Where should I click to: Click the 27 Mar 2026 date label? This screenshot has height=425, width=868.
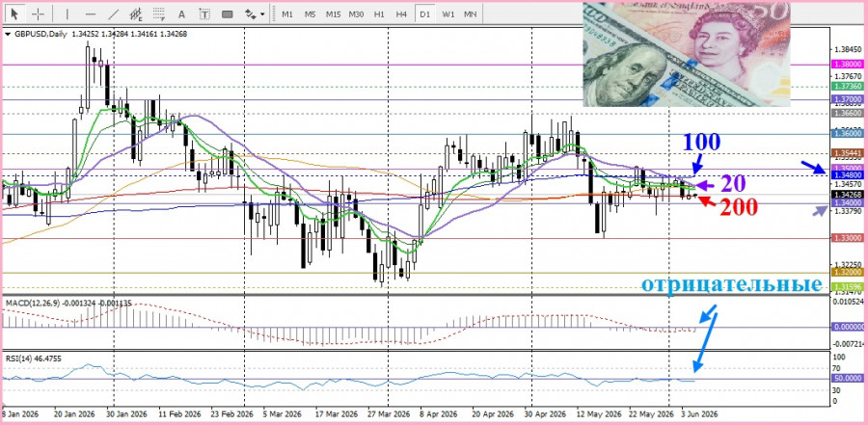388,414
